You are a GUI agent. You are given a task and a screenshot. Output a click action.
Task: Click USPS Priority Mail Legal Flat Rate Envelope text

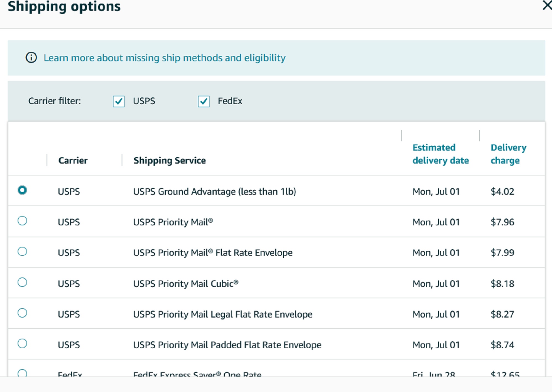[x=223, y=314]
